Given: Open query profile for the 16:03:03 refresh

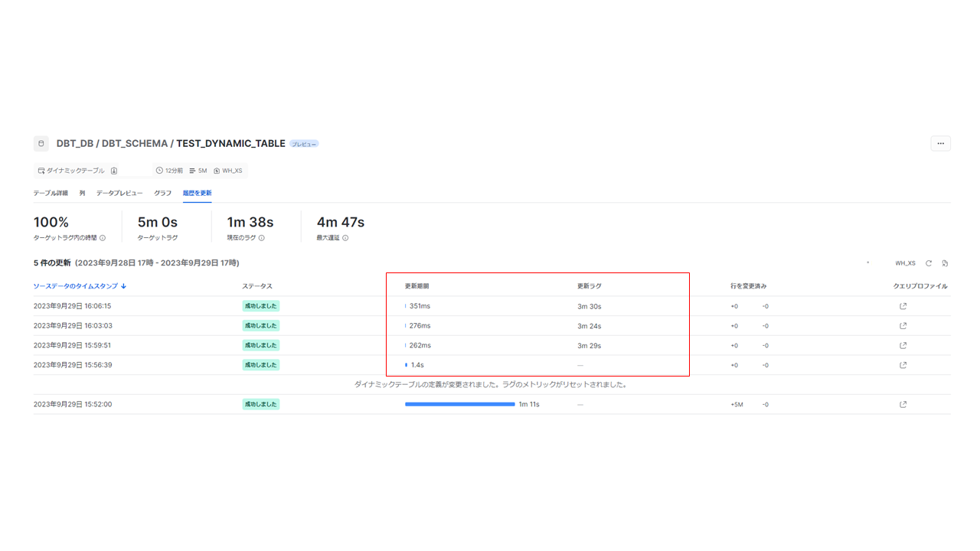Looking at the screenshot, I should pos(903,326).
